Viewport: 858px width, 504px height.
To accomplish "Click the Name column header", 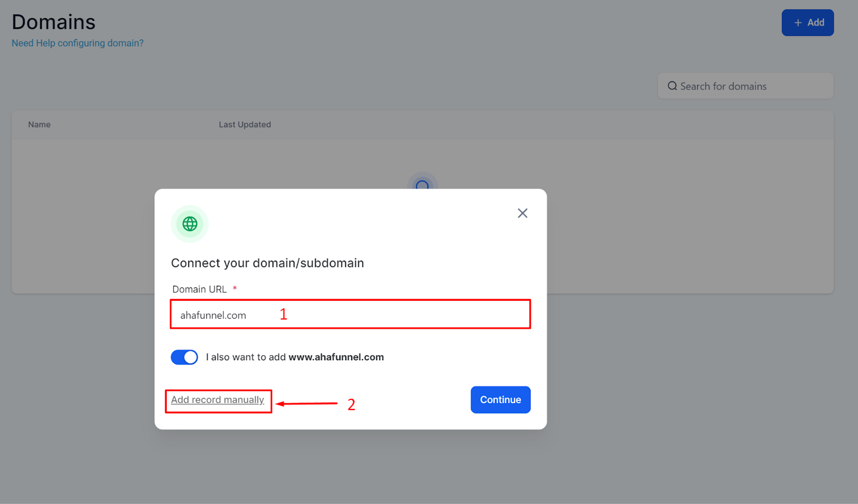I will click(x=39, y=124).
